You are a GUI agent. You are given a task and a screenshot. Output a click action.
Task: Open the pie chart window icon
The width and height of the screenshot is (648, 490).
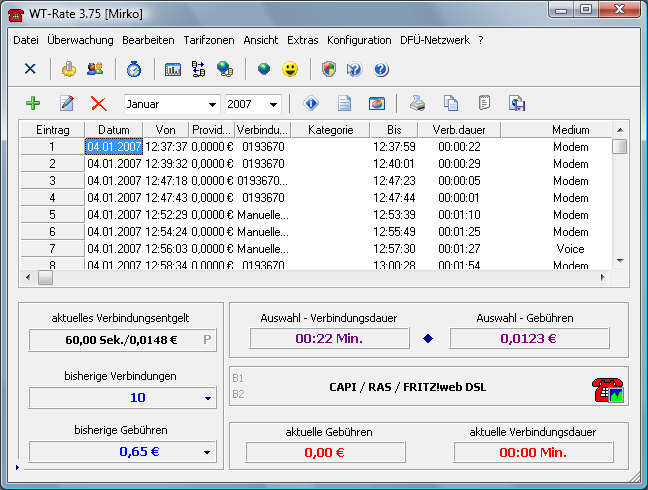(377, 104)
